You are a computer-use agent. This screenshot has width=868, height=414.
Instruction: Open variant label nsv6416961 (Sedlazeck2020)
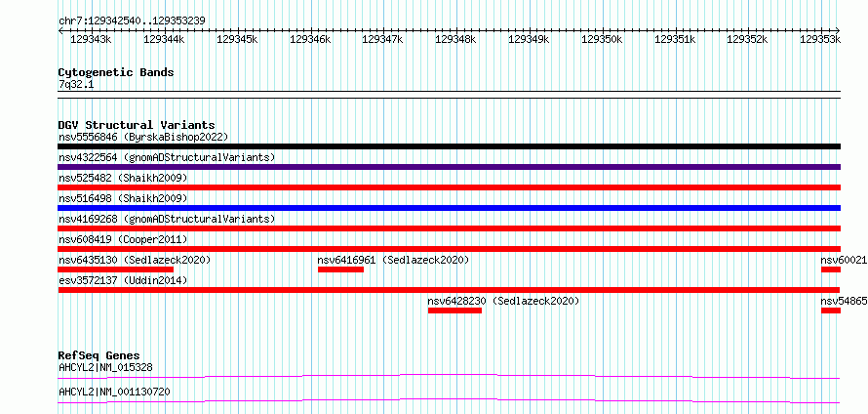tap(394, 260)
